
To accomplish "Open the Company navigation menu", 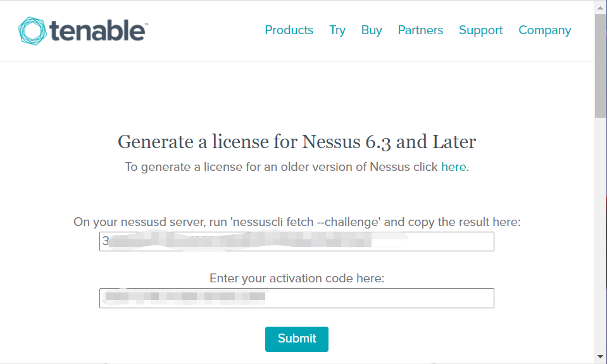I will (x=544, y=30).
